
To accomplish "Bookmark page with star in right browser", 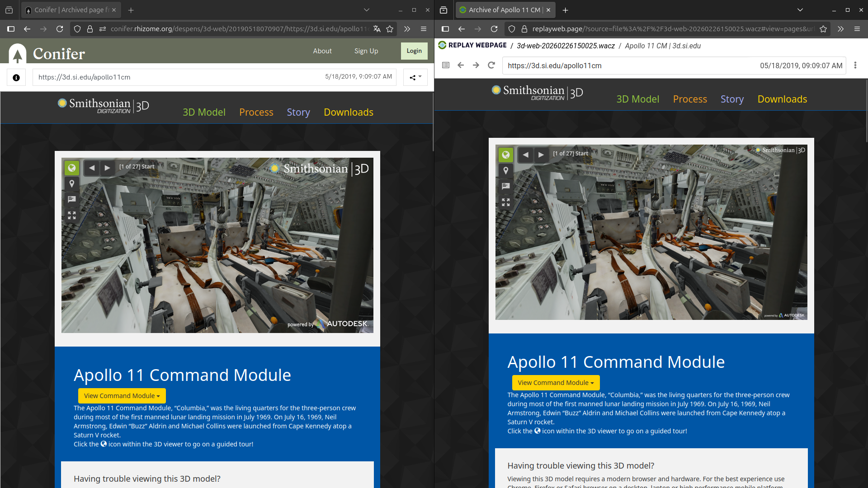I will (823, 29).
